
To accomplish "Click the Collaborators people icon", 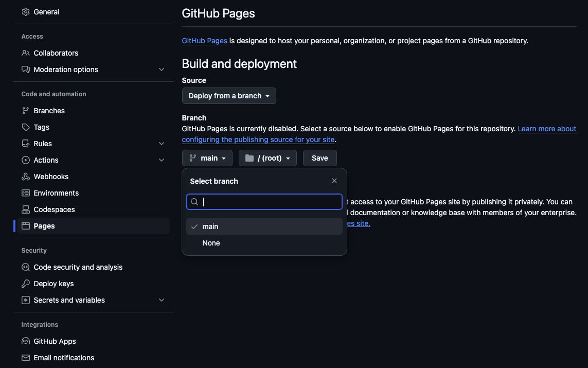I will pos(26,53).
